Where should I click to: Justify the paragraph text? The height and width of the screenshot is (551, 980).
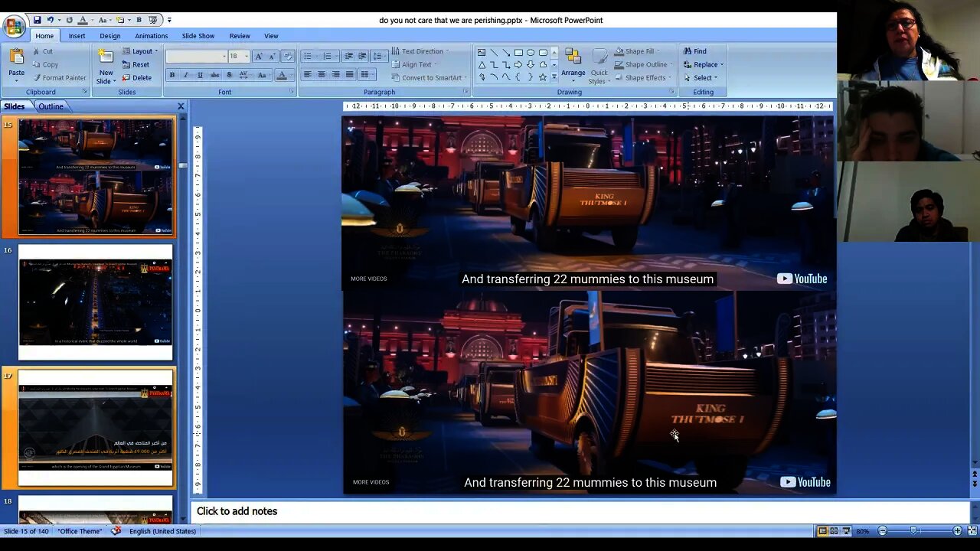pyautogui.click(x=349, y=75)
